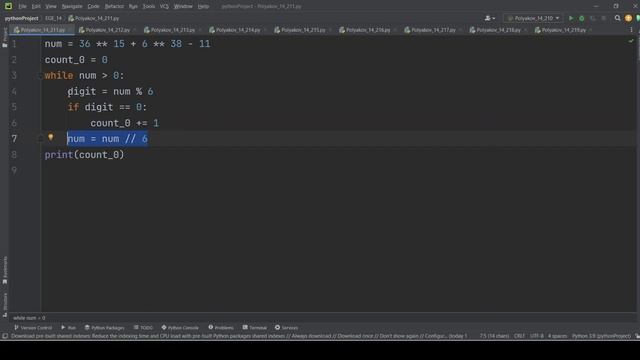
Task: Close the Polyakov_14_212.py tab
Action: [x=135, y=30]
